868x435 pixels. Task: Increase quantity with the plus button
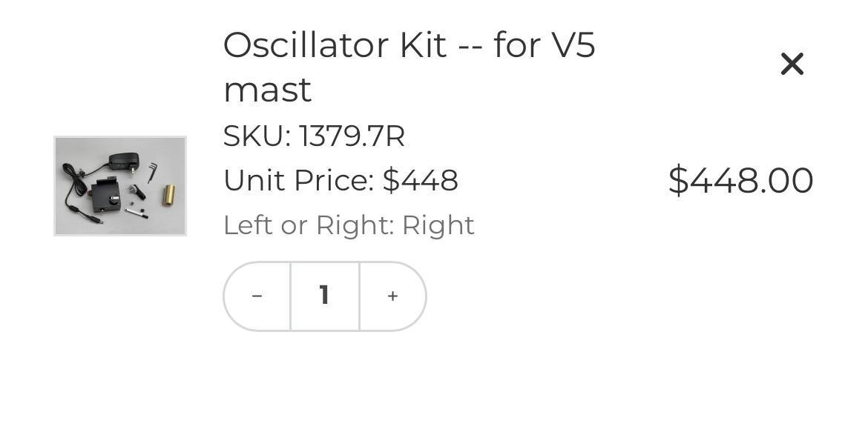pyautogui.click(x=392, y=296)
